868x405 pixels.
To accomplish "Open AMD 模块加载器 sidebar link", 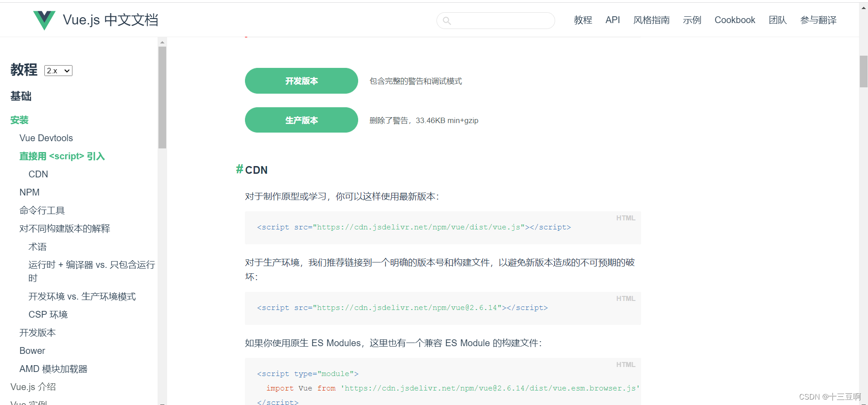I will [x=53, y=369].
